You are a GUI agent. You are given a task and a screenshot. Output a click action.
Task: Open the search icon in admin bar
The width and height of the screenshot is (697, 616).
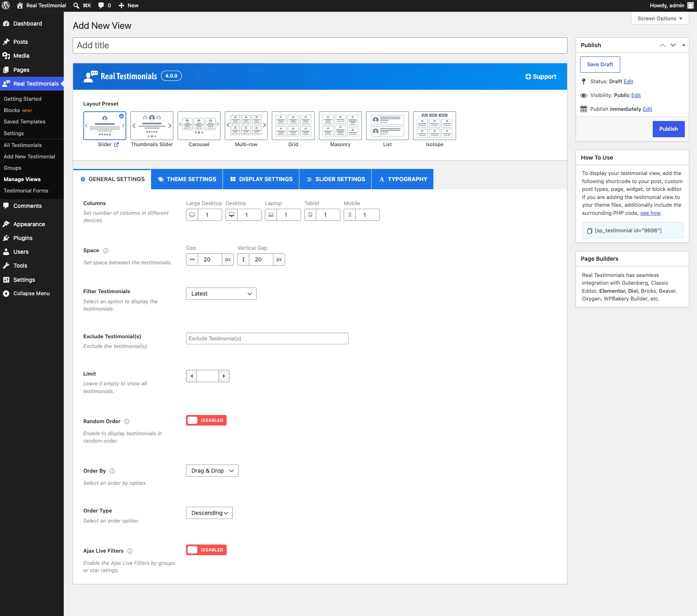coord(76,6)
